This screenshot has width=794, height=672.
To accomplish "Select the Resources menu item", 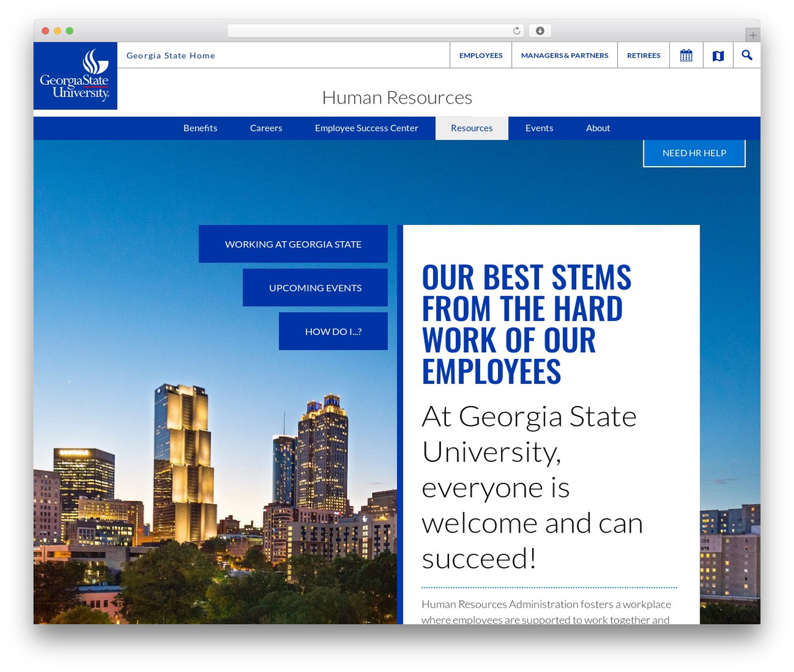I will click(472, 128).
